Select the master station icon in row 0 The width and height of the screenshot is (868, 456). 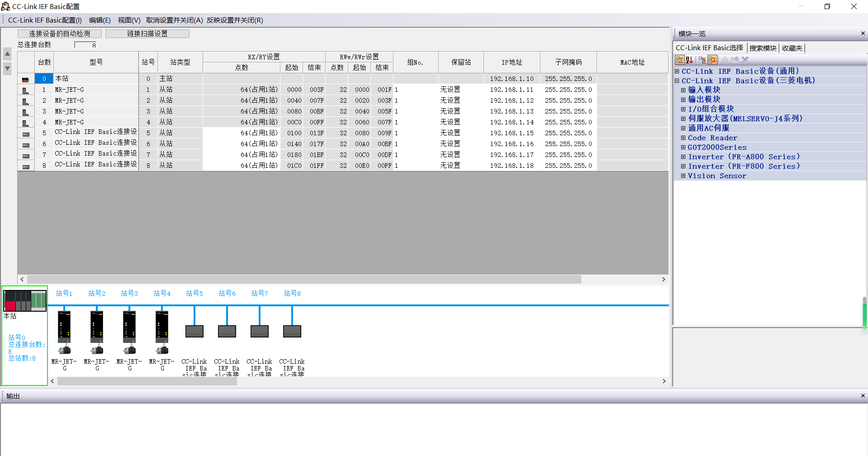click(x=26, y=79)
